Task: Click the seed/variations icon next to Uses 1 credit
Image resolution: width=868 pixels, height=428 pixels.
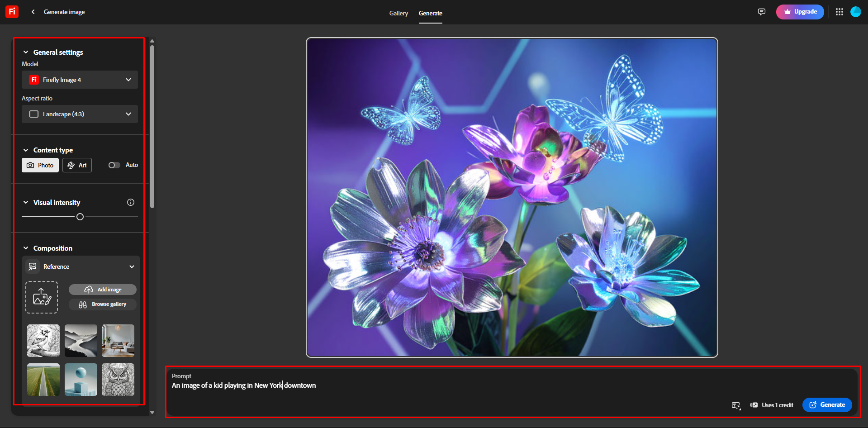Action: pyautogui.click(x=754, y=405)
